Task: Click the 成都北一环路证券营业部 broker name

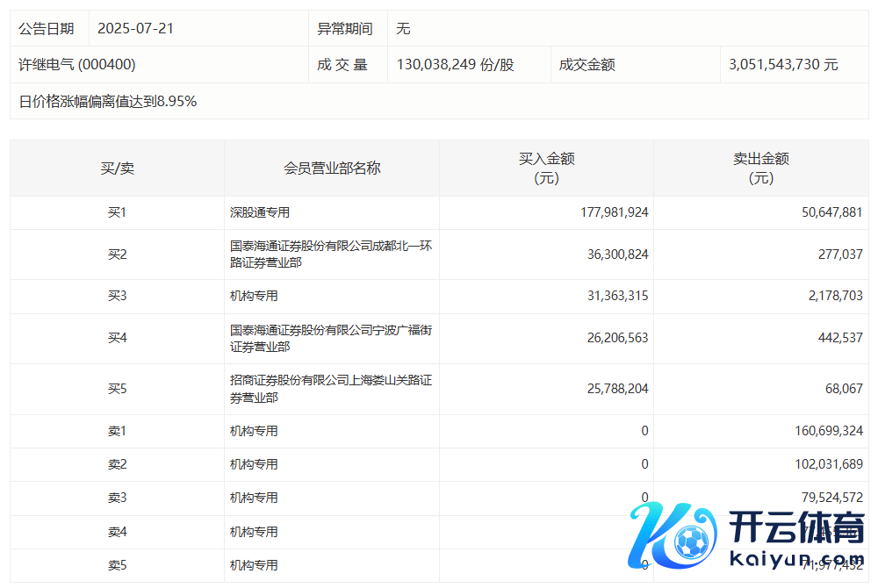Action: click(x=330, y=255)
